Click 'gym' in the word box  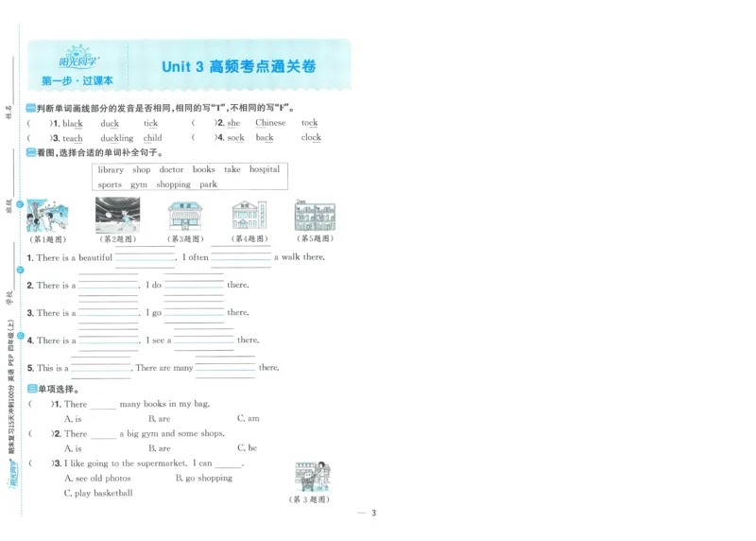tap(139, 184)
